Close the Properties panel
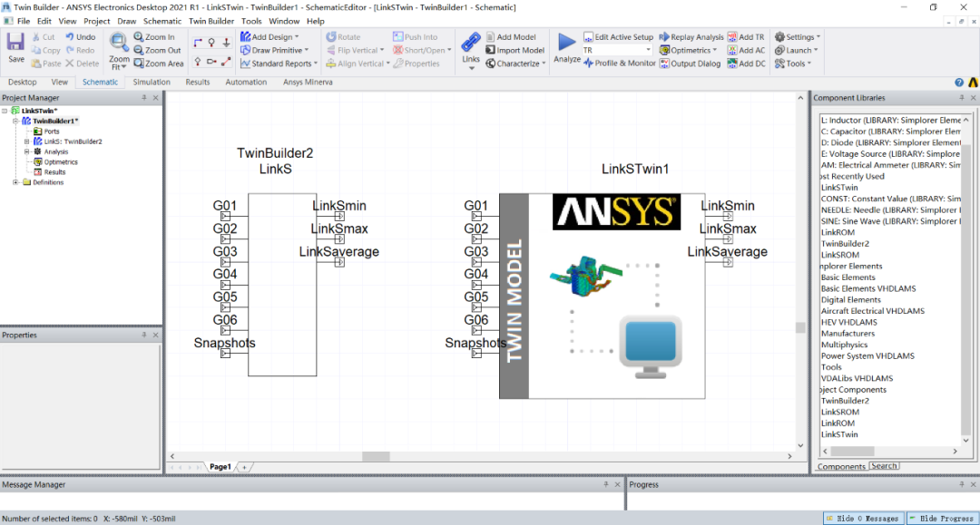This screenshot has height=525, width=980. (x=156, y=335)
